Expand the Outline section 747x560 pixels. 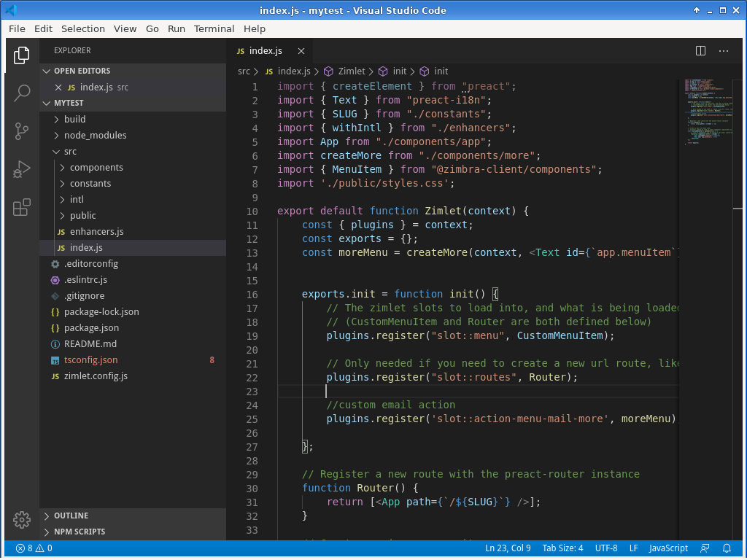(x=46, y=516)
